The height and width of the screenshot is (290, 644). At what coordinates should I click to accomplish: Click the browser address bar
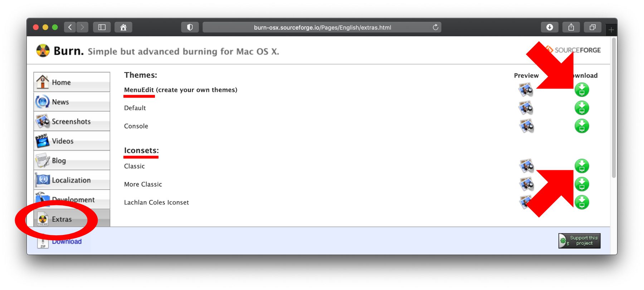click(322, 28)
